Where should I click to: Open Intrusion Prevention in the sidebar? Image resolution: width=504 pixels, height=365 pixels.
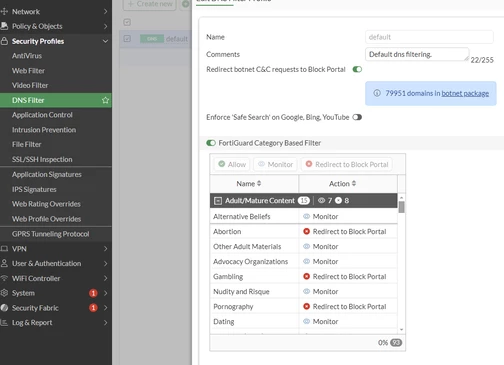[44, 130]
